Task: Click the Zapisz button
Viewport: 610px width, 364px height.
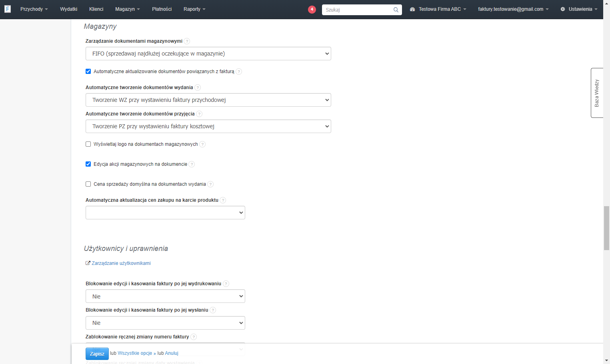Action: 97,354
